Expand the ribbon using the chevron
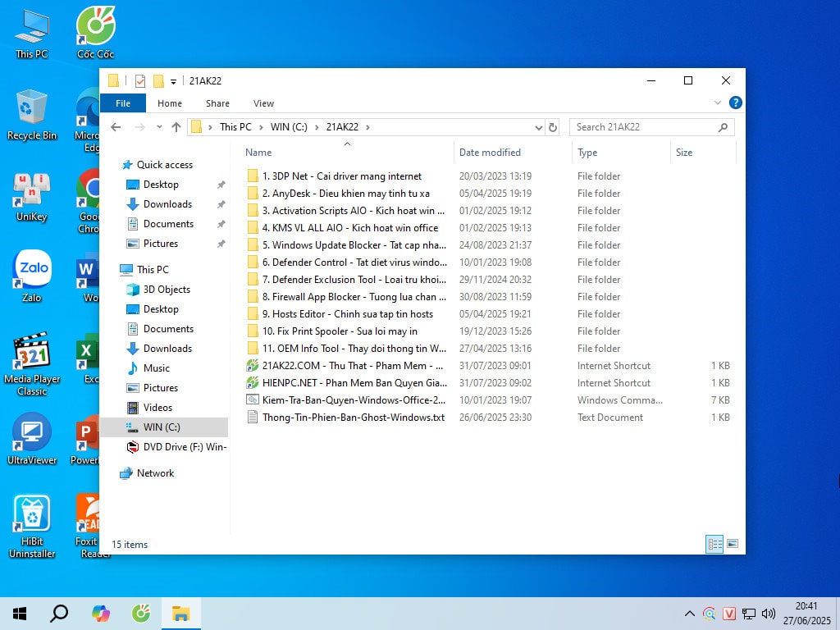Image resolution: width=840 pixels, height=630 pixels. click(x=718, y=103)
